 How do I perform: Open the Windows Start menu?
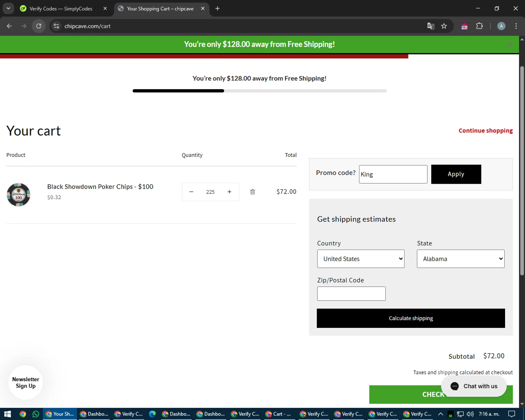(7, 414)
